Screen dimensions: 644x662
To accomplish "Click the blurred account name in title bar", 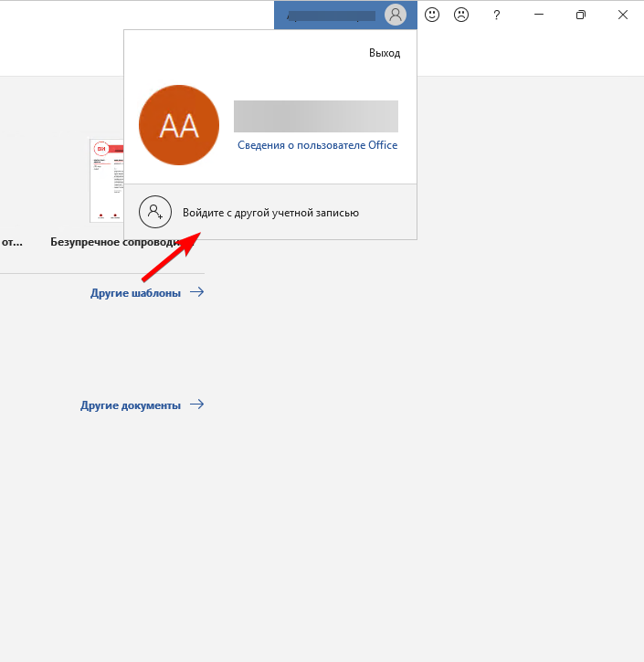I will [330, 16].
